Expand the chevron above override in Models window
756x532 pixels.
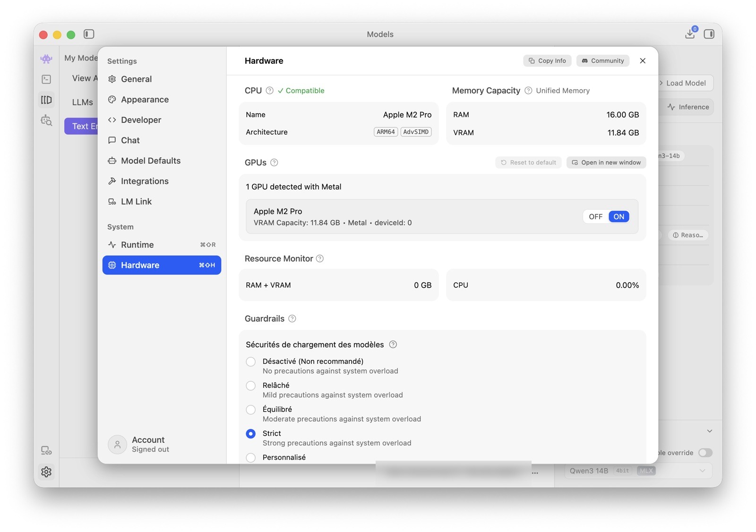(709, 431)
